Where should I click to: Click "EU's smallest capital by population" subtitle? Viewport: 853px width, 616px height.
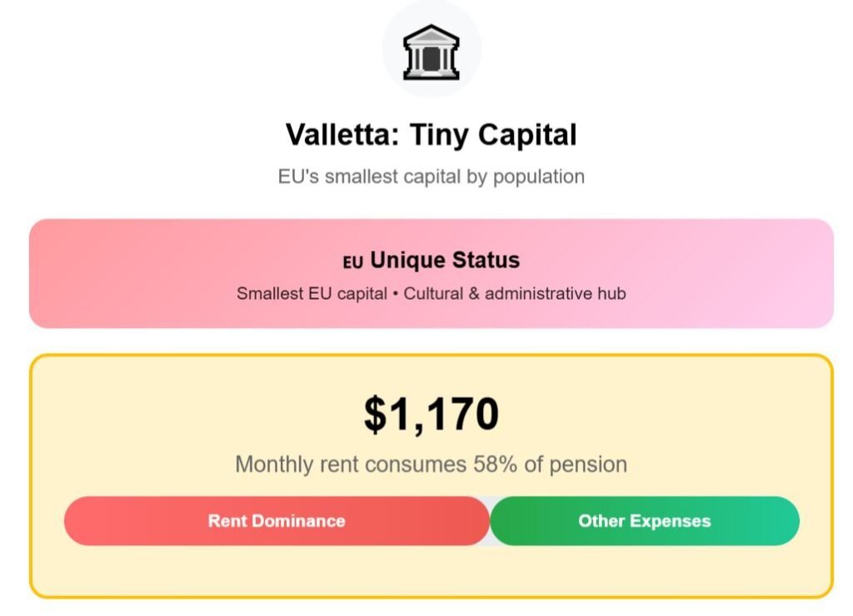point(431,176)
